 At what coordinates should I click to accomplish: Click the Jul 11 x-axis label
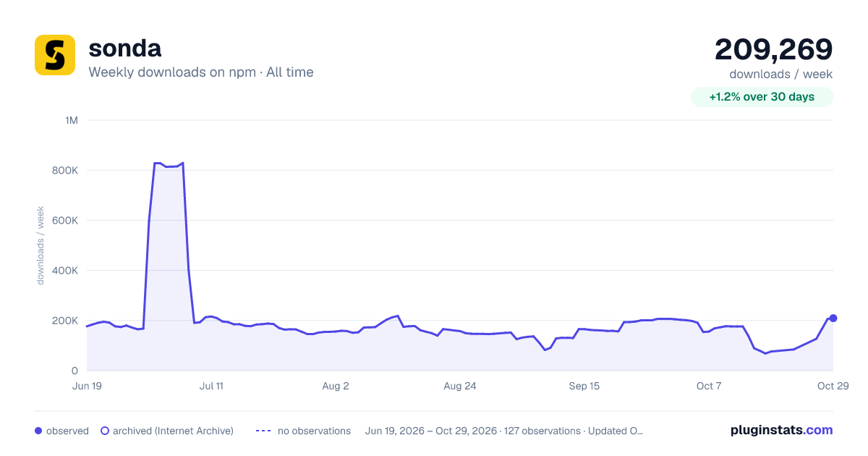click(211, 386)
